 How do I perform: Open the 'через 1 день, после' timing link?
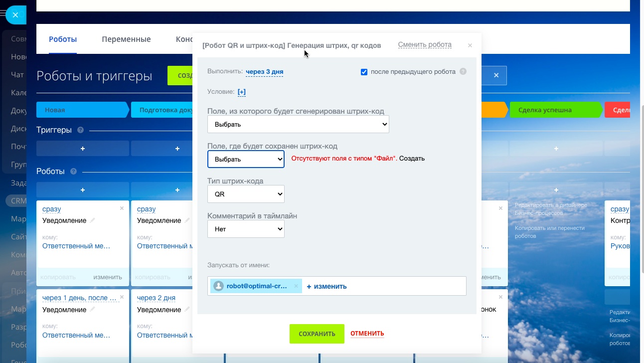click(80, 298)
